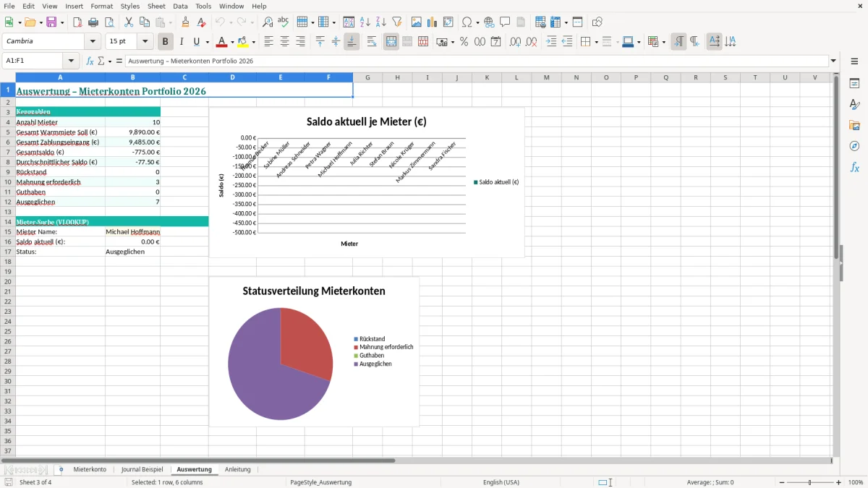Open the Select Function sigma dropdown
The image size is (868, 488).
(109, 61)
